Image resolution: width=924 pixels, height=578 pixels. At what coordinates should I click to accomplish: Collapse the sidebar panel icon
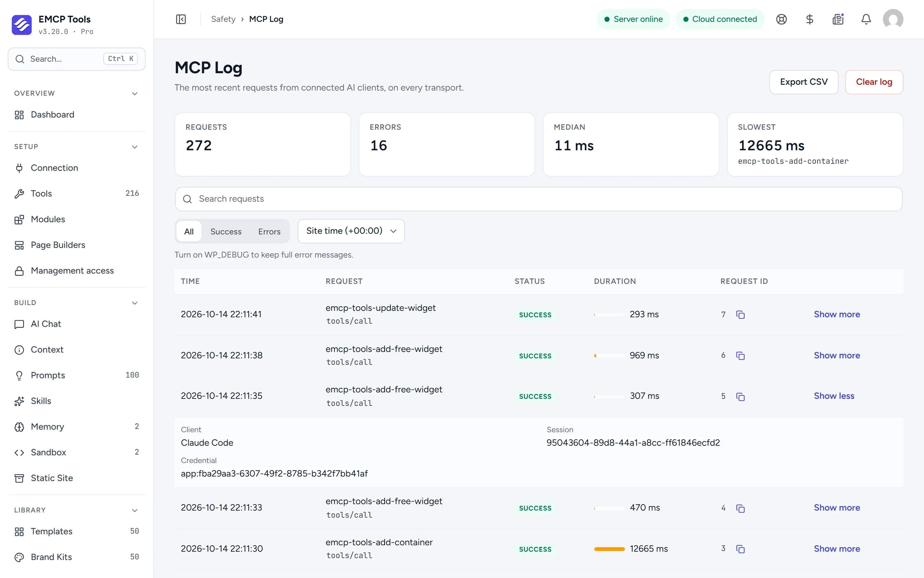181,19
